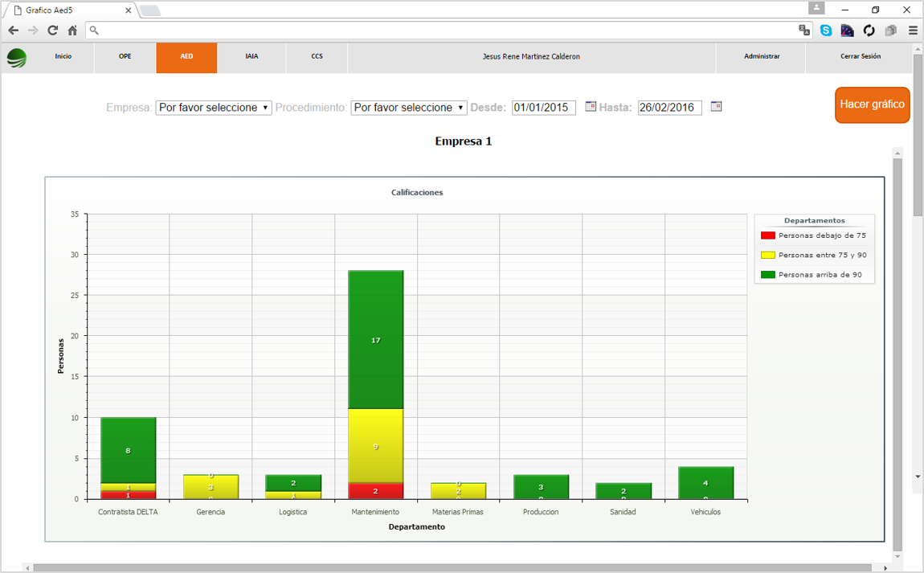Image resolution: width=924 pixels, height=573 pixels.
Task: Select the AED menu item
Action: tap(186, 57)
